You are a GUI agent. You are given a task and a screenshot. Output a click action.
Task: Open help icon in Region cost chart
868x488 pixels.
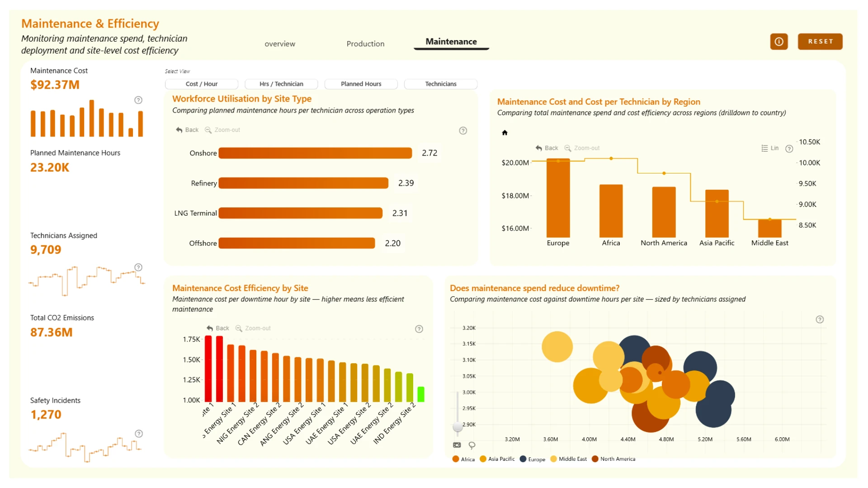[789, 149]
